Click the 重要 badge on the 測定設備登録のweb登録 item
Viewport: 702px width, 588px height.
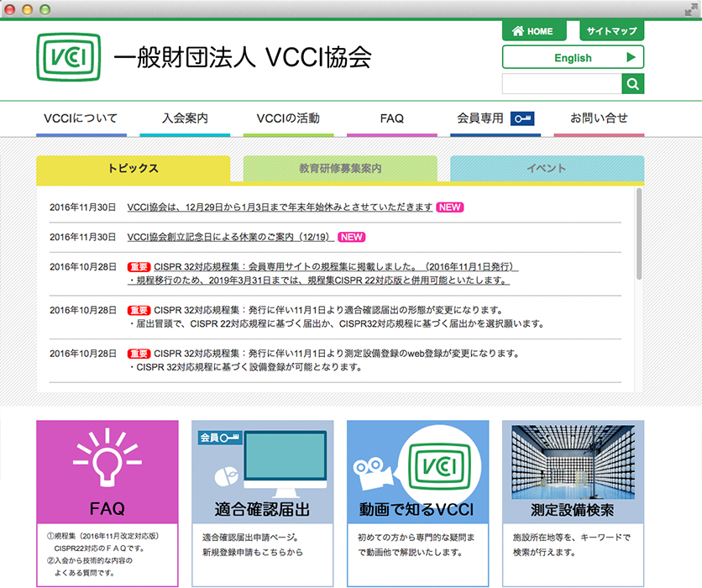click(139, 354)
